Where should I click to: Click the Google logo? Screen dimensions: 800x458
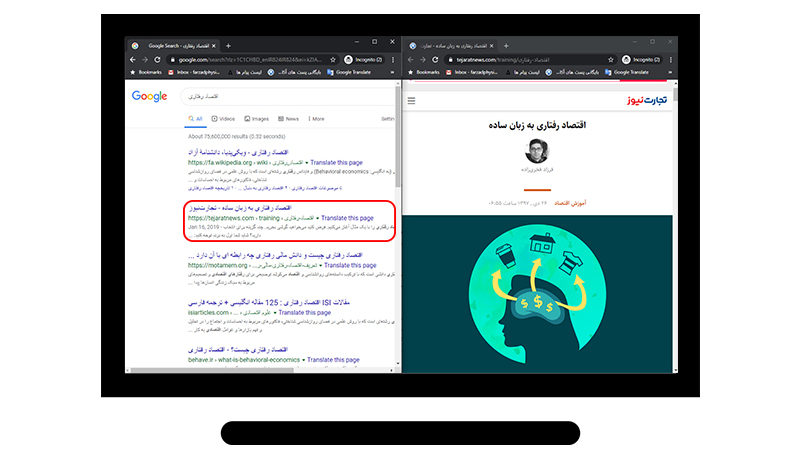point(149,96)
